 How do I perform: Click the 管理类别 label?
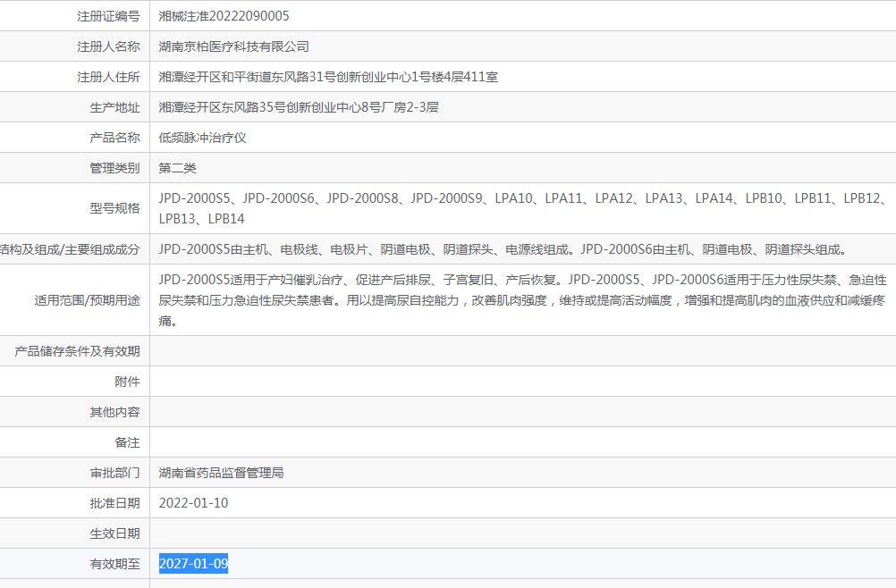(114, 168)
